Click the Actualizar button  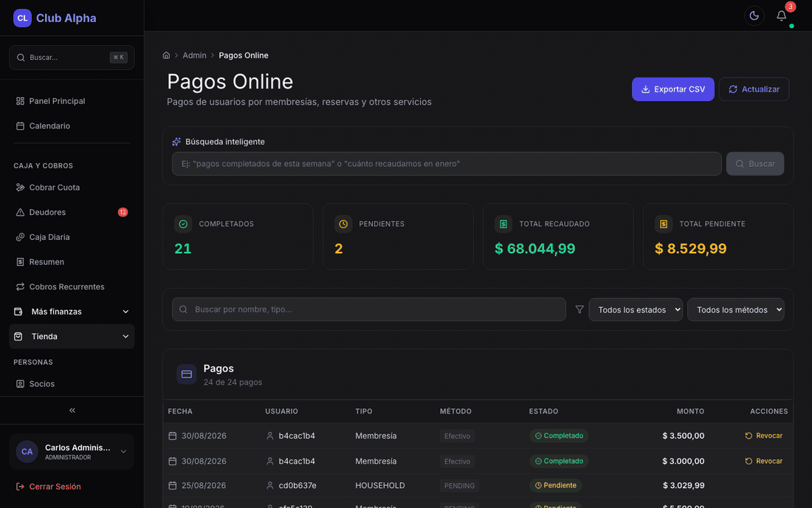pyautogui.click(x=754, y=89)
